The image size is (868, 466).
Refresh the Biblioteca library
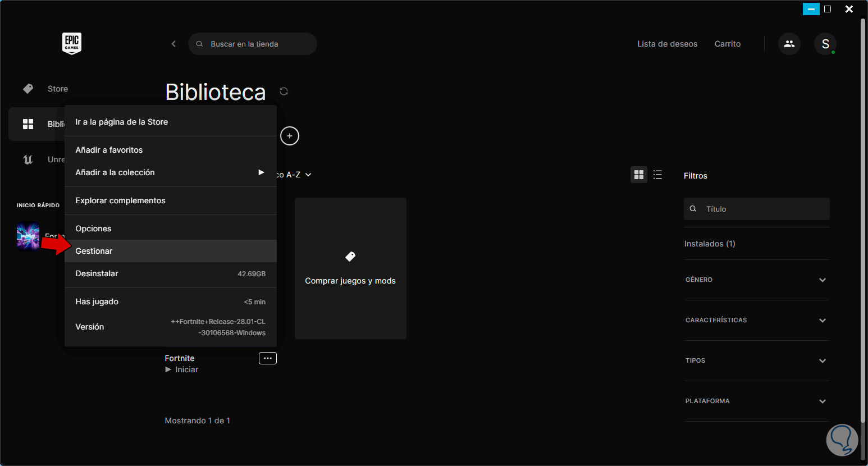284,91
